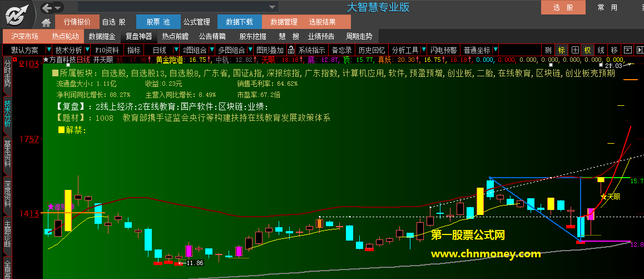Select 热点轮动
The width and height of the screenshot is (644, 279).
pyautogui.click(x=65, y=36)
